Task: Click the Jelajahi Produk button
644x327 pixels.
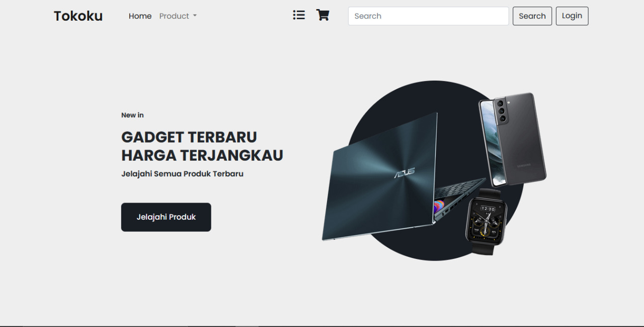Action: pos(166,217)
